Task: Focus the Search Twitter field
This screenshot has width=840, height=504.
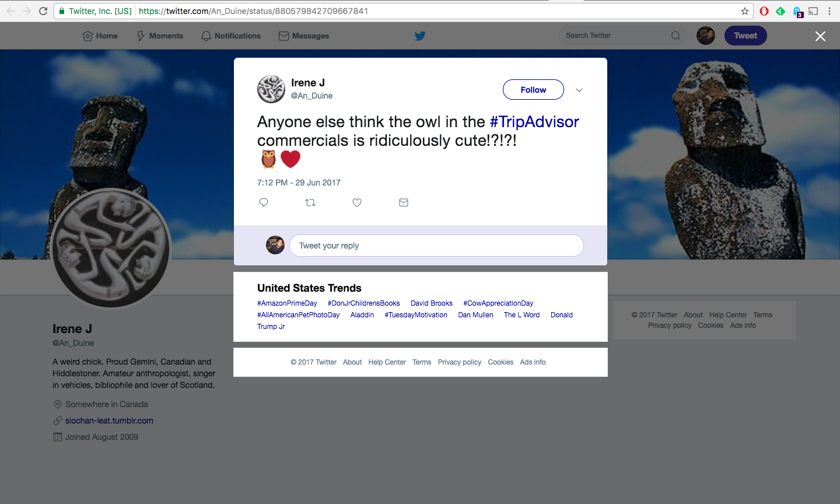Action: pyautogui.click(x=623, y=36)
